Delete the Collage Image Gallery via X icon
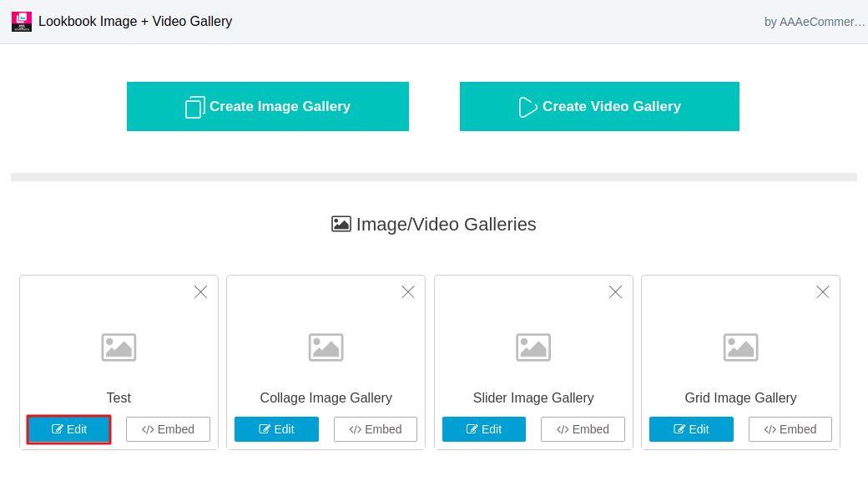The image size is (868, 481). pyautogui.click(x=408, y=292)
